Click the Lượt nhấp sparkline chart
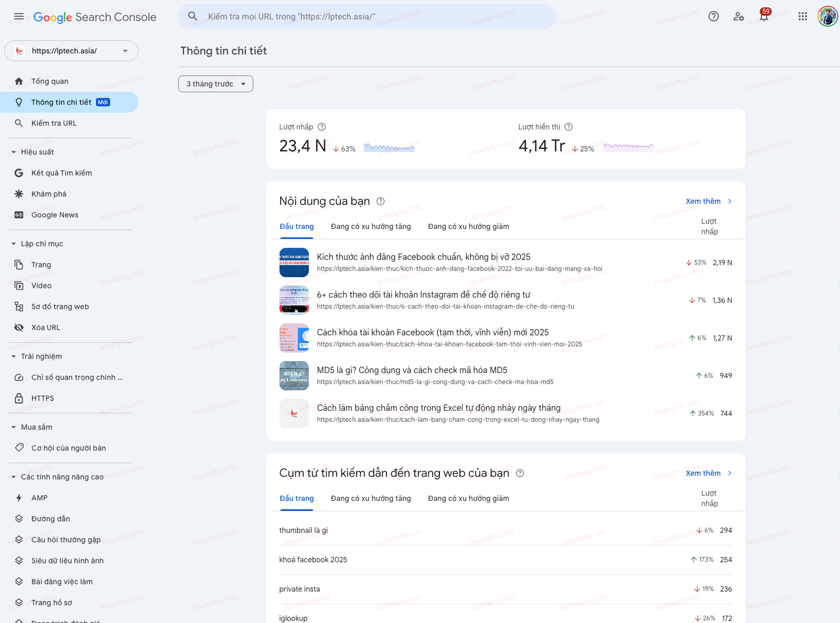The height and width of the screenshot is (623, 840). point(389,147)
